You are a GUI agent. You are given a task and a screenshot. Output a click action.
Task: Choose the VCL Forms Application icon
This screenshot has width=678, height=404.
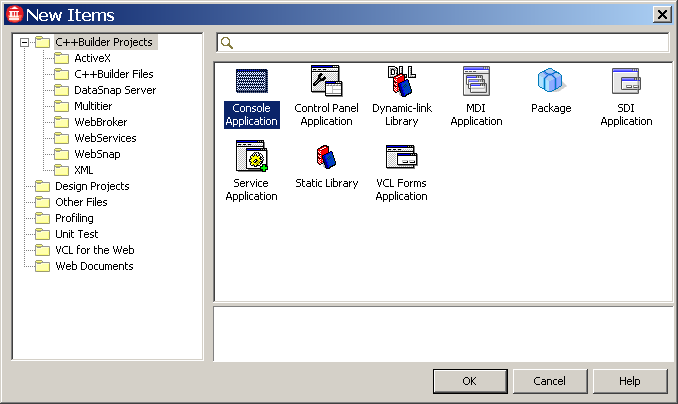(401, 157)
